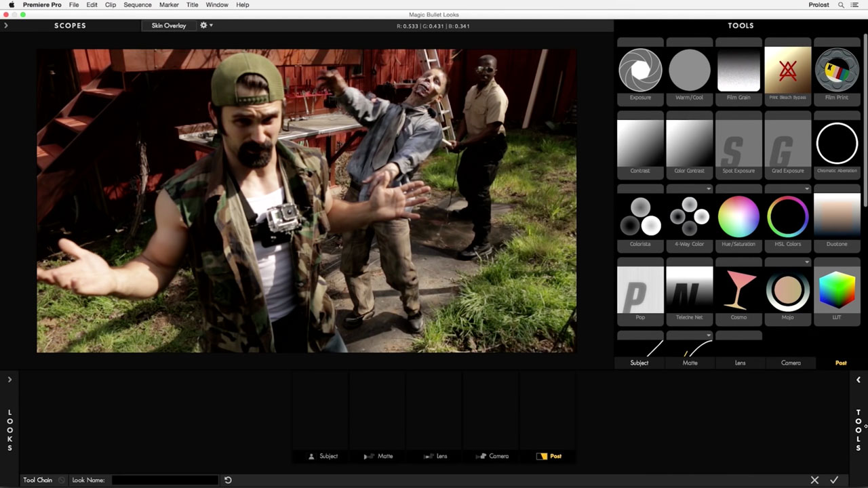Viewport: 868px width, 488px height.
Task: Open the Clip menu
Action: pos(111,5)
